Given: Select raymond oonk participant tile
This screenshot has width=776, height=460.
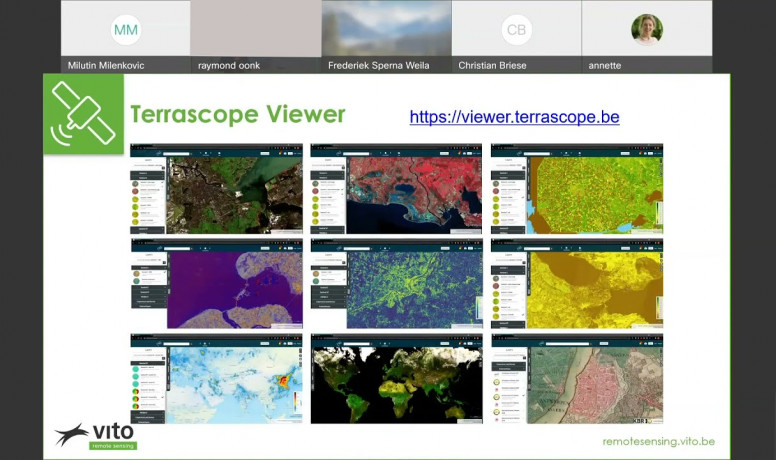Looking at the screenshot, I should click(256, 37).
